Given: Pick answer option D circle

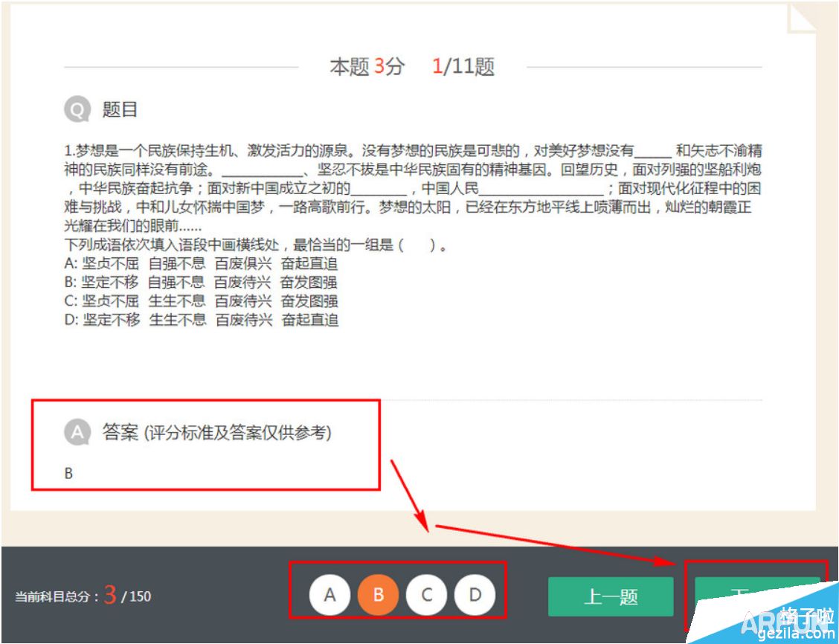Looking at the screenshot, I should (475, 595).
